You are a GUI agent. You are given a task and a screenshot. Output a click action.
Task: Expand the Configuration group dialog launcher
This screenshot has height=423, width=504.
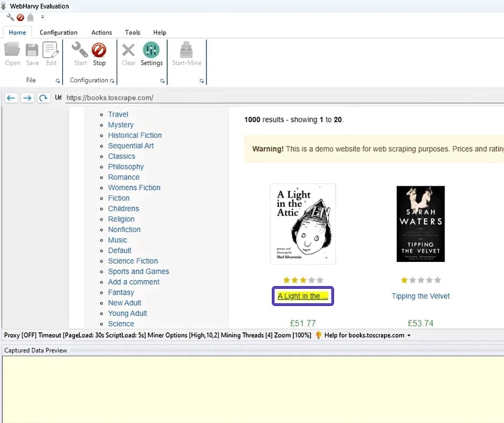(x=112, y=81)
